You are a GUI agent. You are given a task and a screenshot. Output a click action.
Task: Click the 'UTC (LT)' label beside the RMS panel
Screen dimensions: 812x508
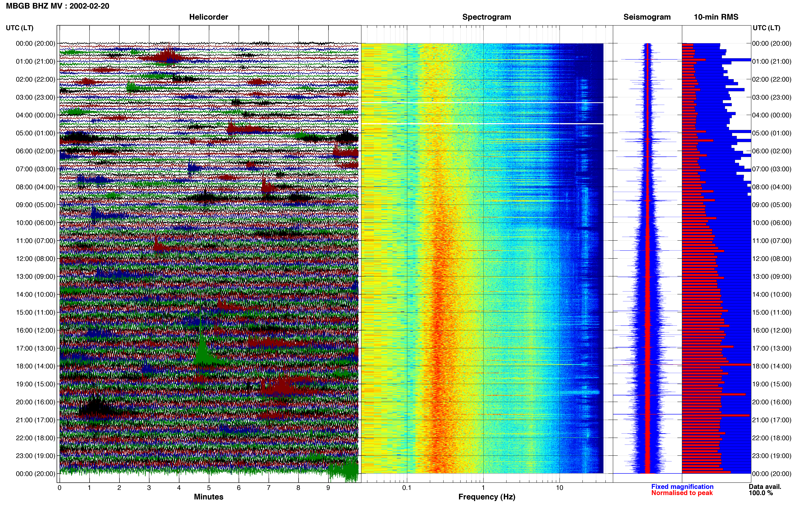(766, 28)
